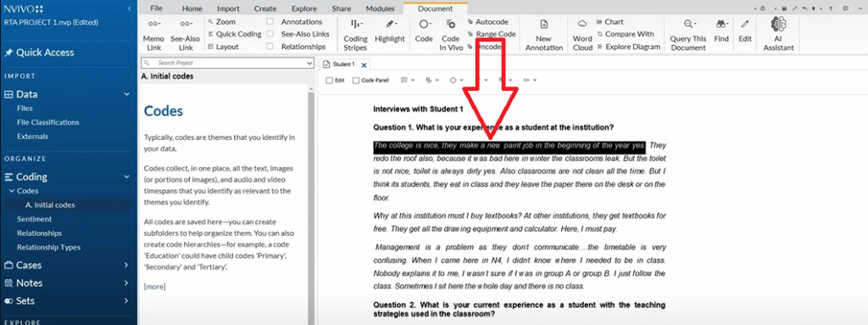
Task: Open help question mark icon
Action: [831, 8]
